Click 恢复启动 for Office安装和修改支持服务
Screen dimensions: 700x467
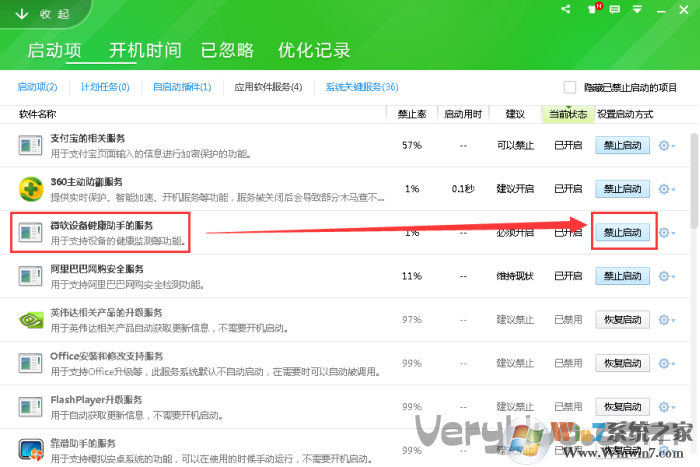click(622, 363)
